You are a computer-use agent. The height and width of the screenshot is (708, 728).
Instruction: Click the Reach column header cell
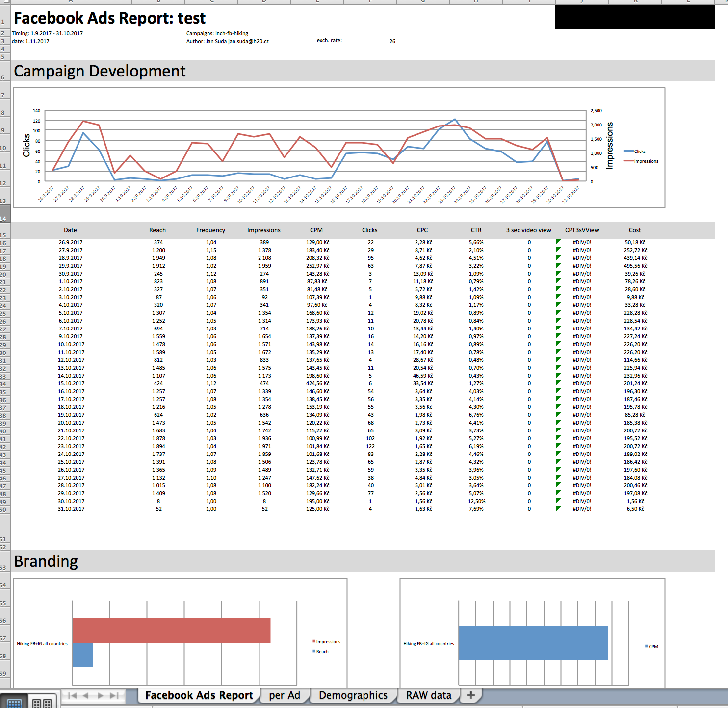(157, 230)
